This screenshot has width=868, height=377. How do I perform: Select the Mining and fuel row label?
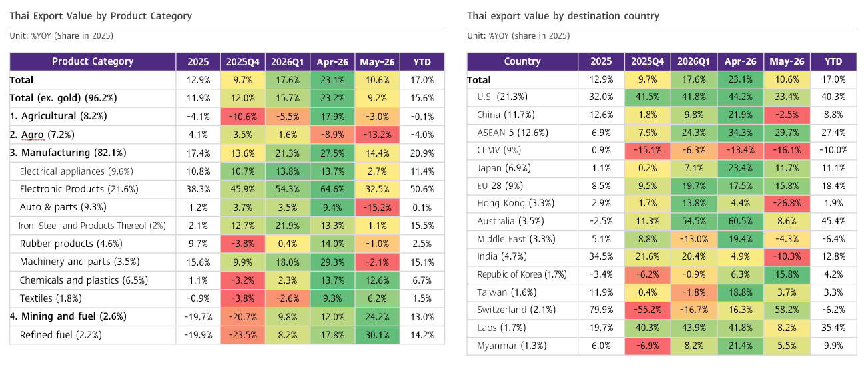68,316
